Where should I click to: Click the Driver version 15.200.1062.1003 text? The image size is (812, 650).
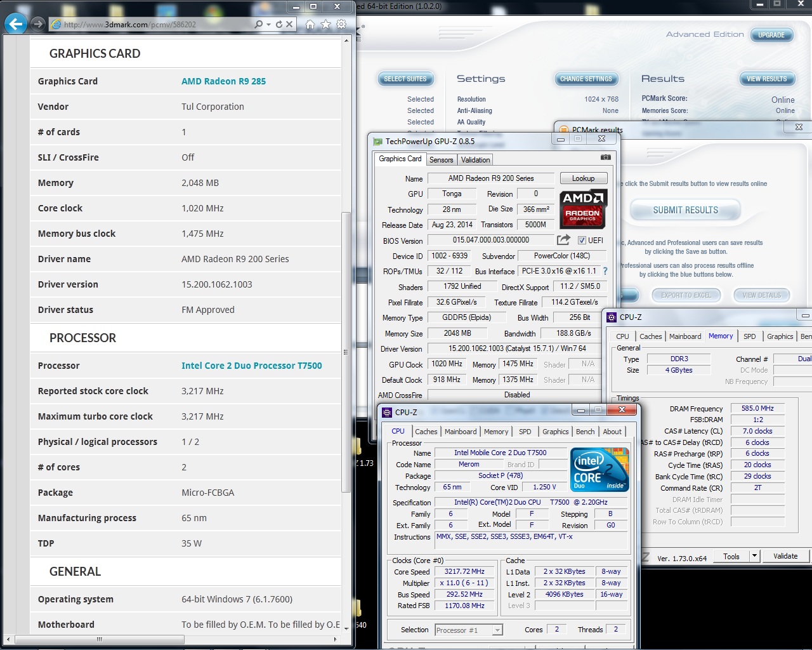pos(217,284)
